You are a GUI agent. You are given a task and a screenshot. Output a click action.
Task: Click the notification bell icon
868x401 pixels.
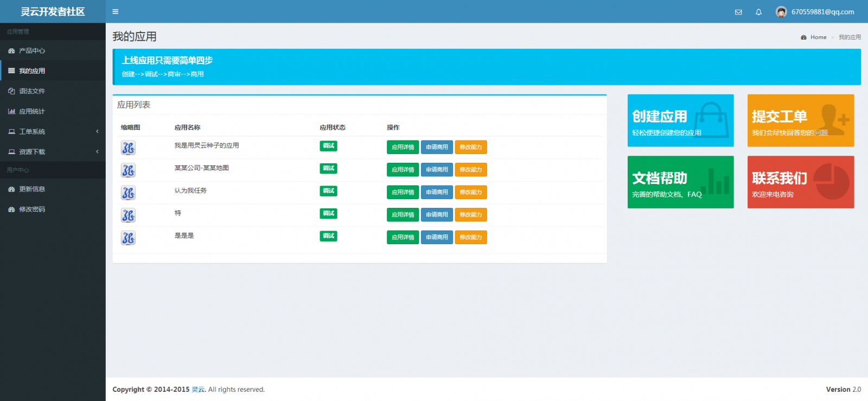(x=758, y=12)
